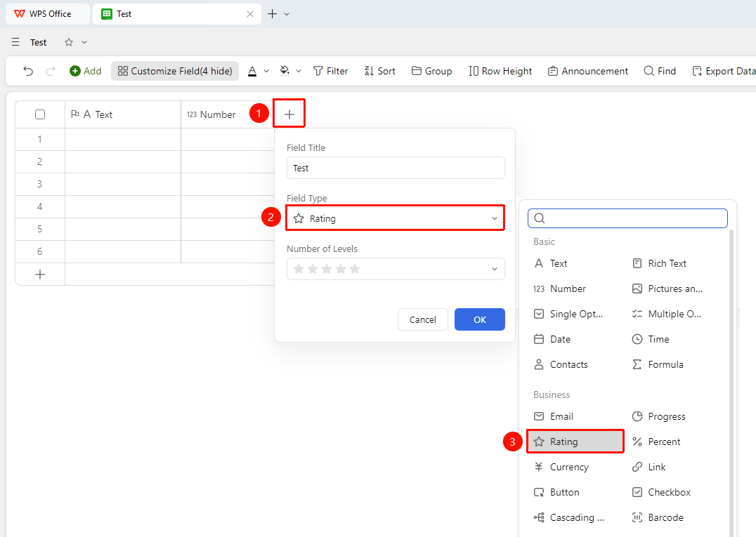Screen dimensions: 756x537
Task: Open the hamburger menu icon
Action: pos(15,42)
